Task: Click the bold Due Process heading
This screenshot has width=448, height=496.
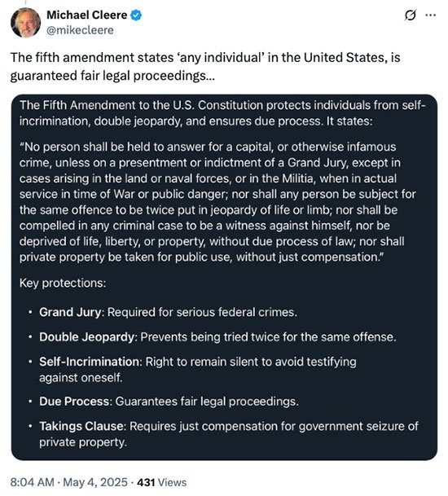Action: [74, 402]
